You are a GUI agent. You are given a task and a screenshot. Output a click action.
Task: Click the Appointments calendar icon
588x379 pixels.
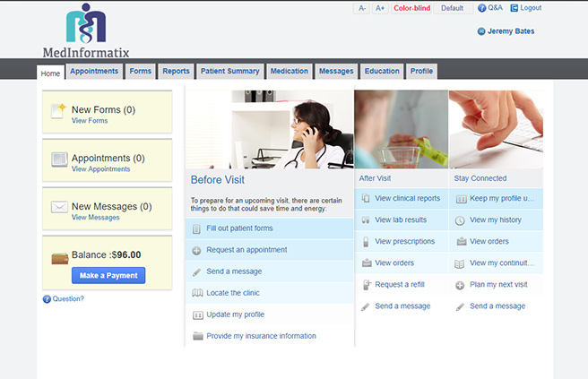click(x=59, y=159)
